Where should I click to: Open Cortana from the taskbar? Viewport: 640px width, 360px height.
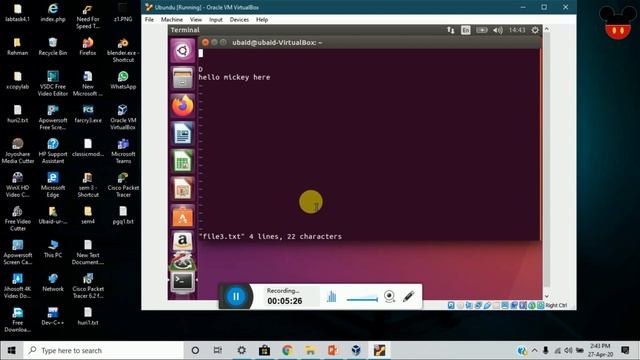pos(195,350)
